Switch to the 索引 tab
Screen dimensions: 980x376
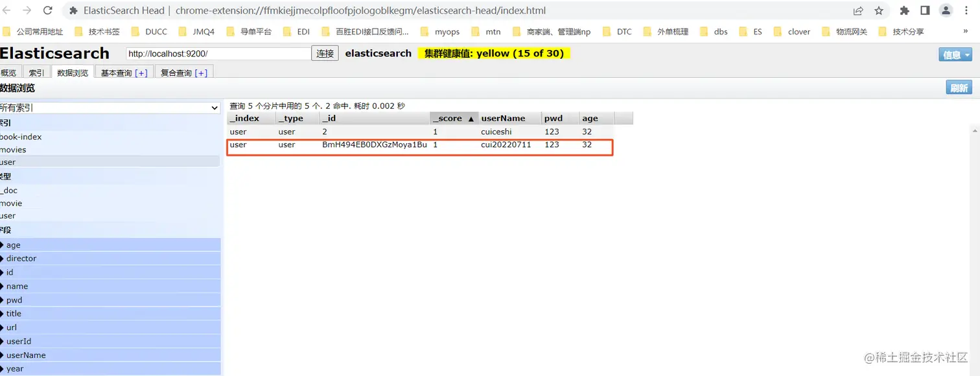(x=37, y=73)
